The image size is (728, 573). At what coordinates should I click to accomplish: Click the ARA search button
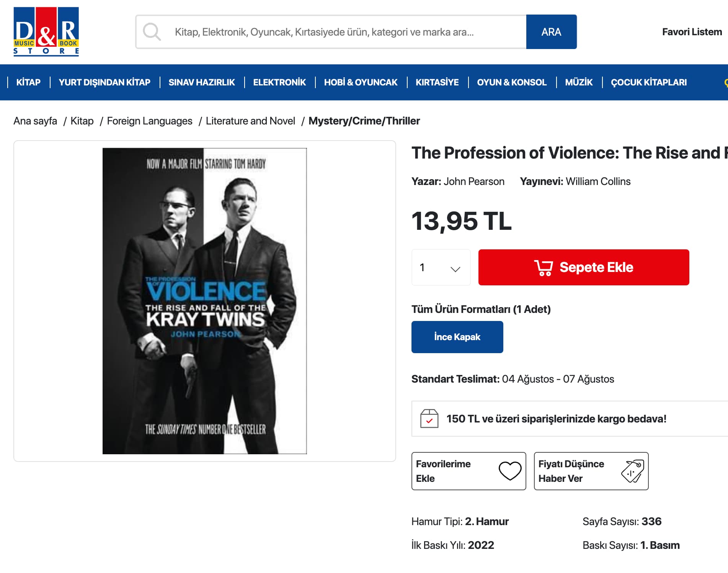pyautogui.click(x=551, y=32)
